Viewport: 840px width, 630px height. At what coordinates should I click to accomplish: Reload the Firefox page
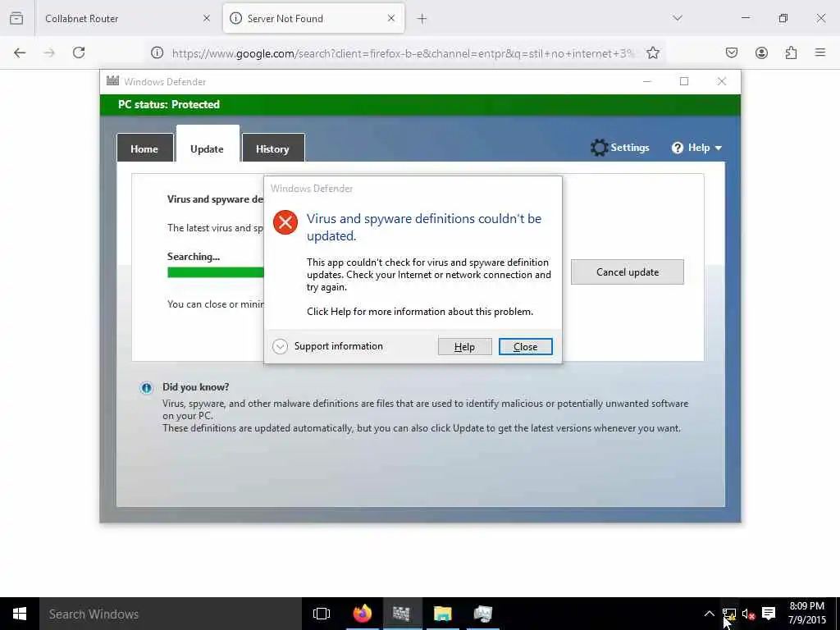[79, 52]
